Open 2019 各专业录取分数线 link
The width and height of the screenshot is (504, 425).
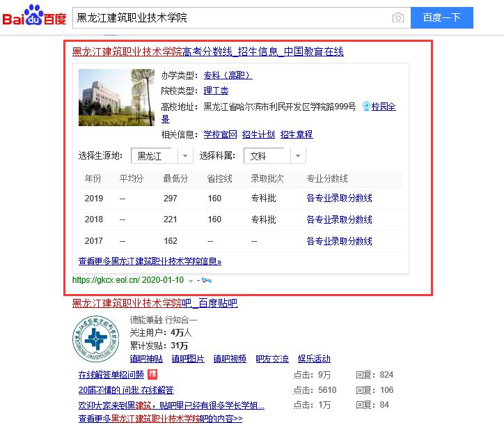[339, 198]
